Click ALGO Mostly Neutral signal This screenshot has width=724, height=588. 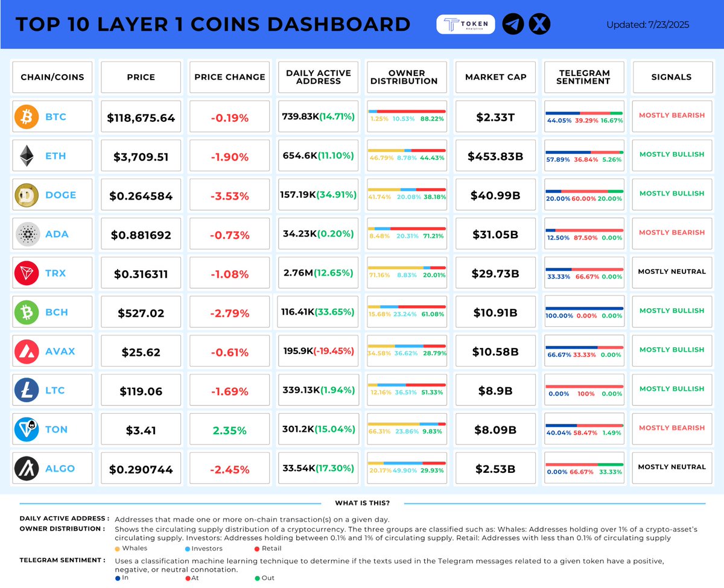672,467
